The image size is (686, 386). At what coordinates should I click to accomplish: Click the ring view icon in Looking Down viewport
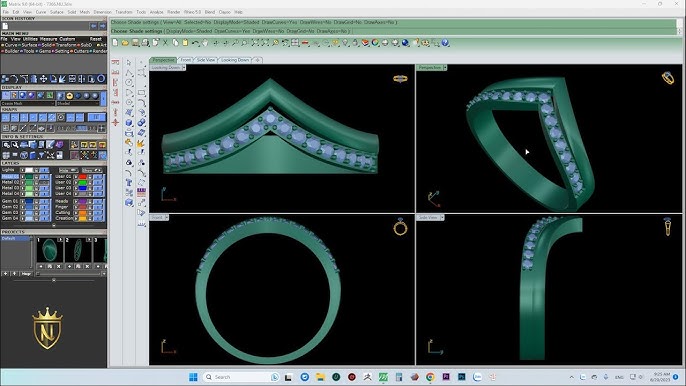pyautogui.click(x=400, y=78)
